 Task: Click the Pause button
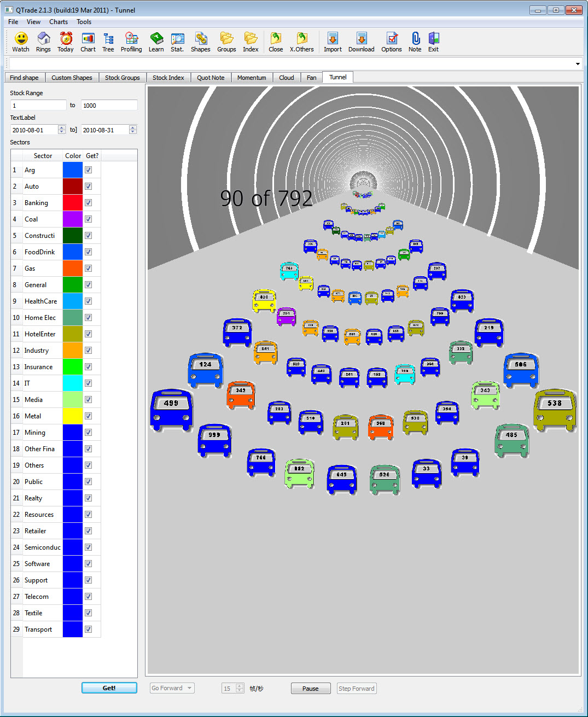coord(310,688)
